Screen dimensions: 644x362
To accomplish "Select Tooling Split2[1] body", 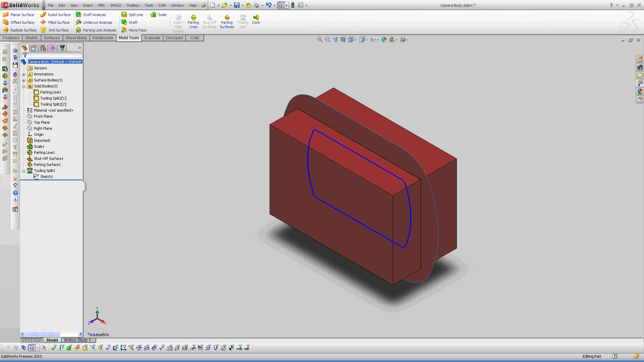I will click(x=50, y=99).
